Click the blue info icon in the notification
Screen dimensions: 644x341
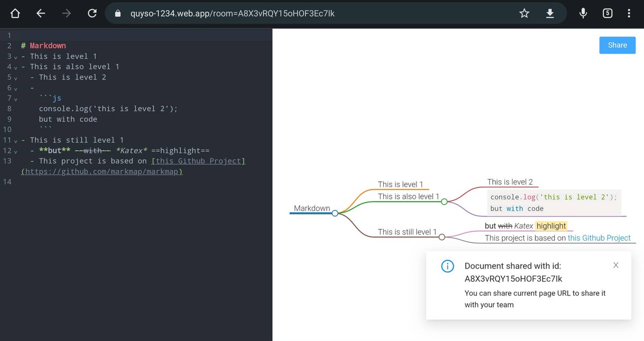447,266
